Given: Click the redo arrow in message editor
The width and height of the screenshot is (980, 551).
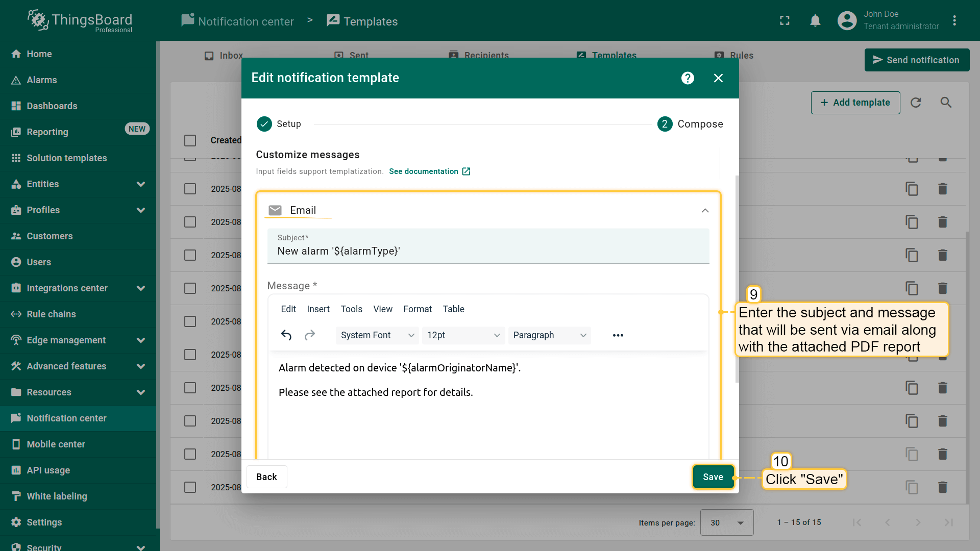Looking at the screenshot, I should pos(310,335).
